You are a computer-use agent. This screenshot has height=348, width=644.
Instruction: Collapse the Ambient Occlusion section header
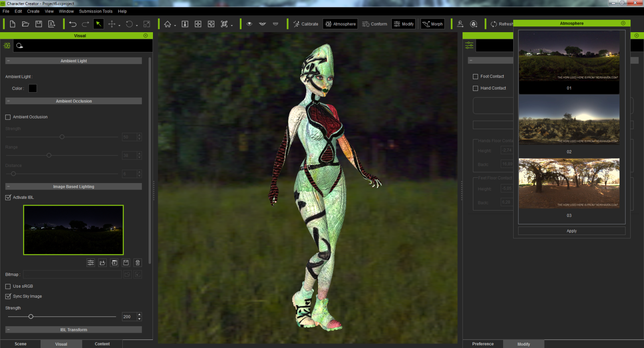74,101
